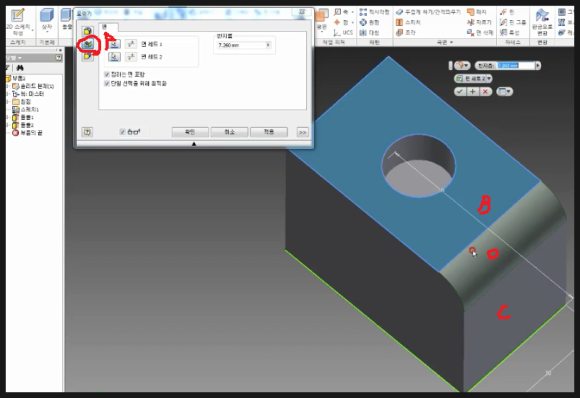Select the Box primitive tool
Image resolution: width=580 pixels, height=398 pixels.
(47, 19)
